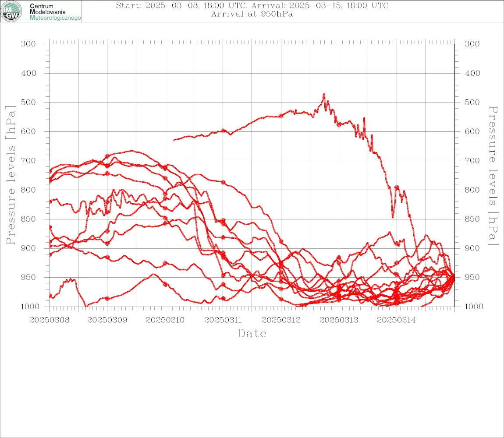The width and height of the screenshot is (504, 438).
Task: Click the 20250309 date label
Action: tap(107, 320)
